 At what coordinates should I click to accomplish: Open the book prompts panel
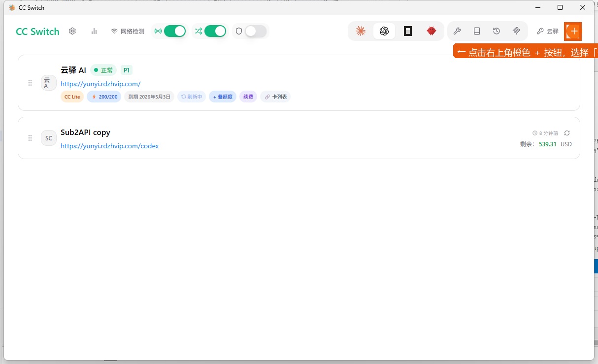tap(477, 31)
